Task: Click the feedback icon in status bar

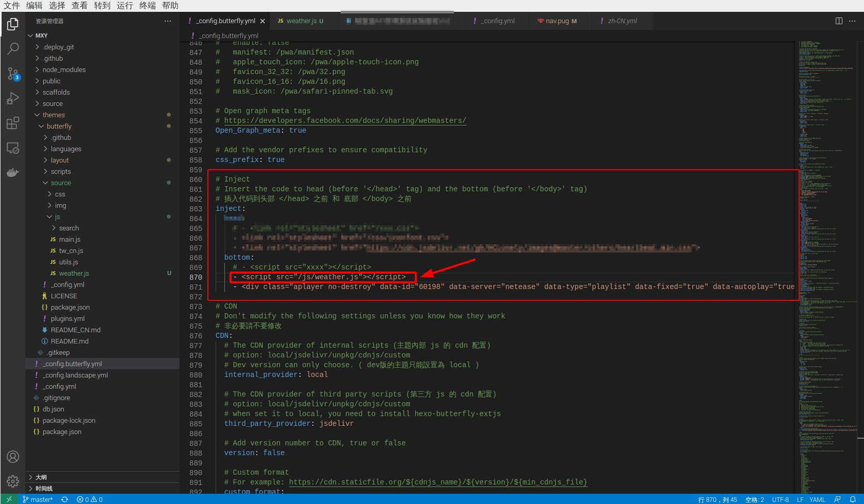Action: pos(837,499)
